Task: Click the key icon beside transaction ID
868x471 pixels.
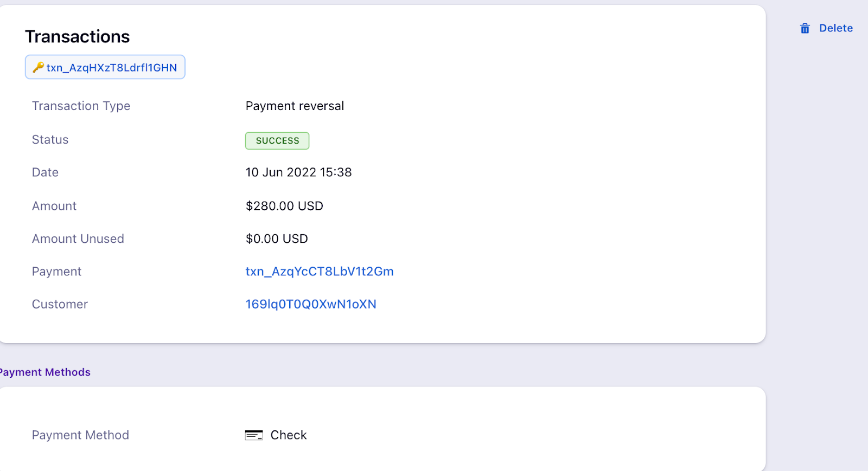Action: pos(38,67)
